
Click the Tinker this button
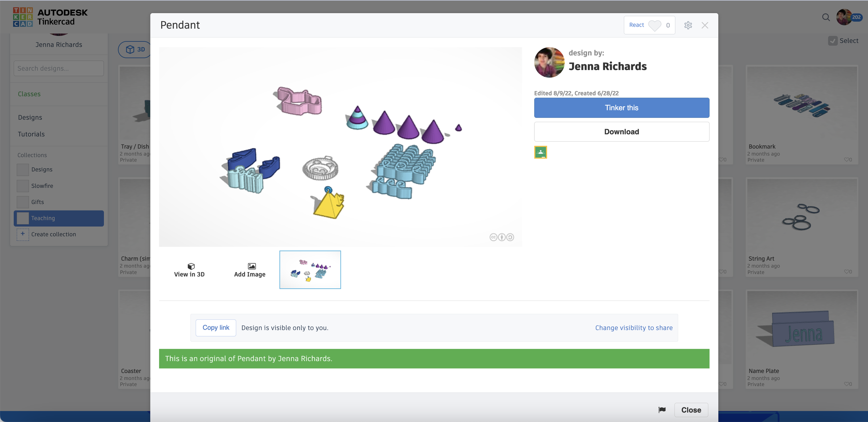[621, 108]
